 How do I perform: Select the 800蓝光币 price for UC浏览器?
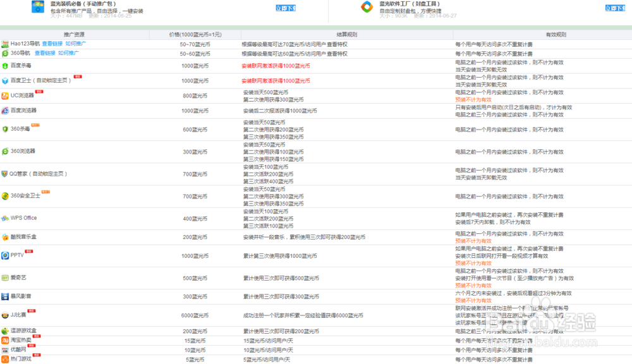[195, 96]
